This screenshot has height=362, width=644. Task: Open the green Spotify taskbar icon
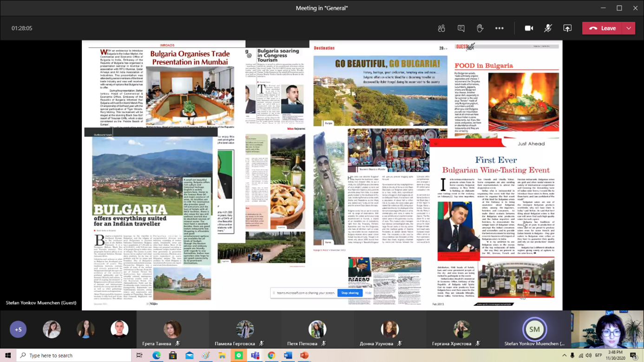238,356
